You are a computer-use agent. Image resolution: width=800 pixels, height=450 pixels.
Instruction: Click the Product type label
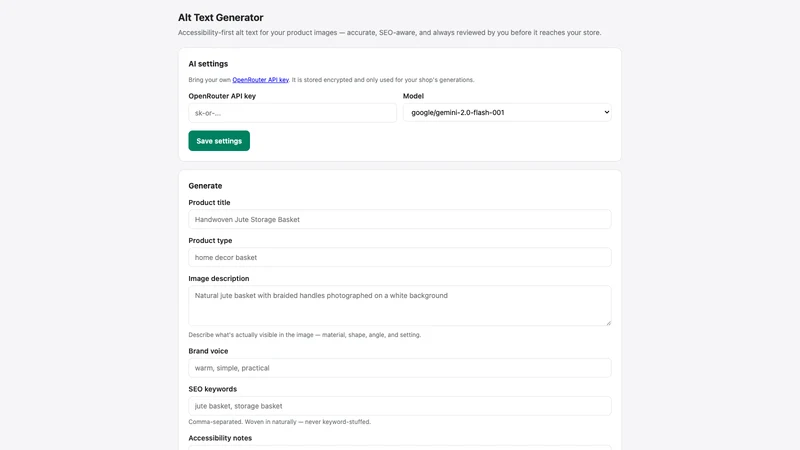coord(210,240)
